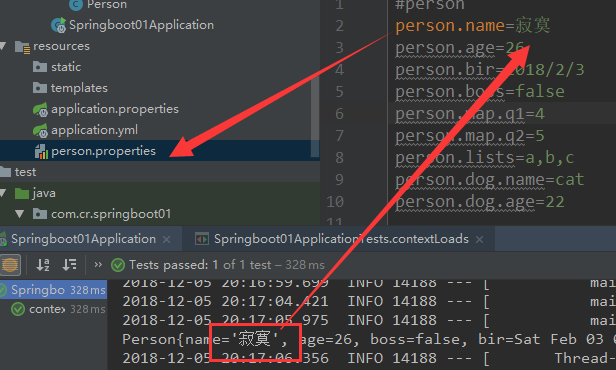Click the person.boss=false value

click(x=540, y=92)
